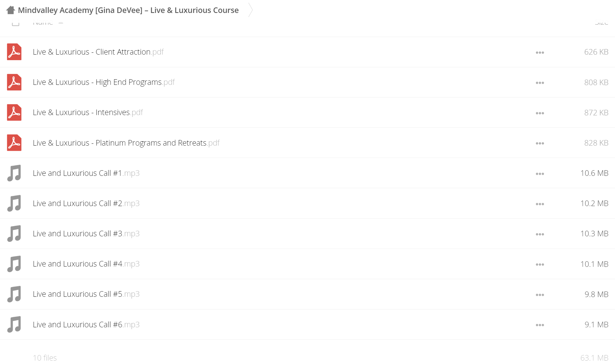The width and height of the screenshot is (615, 364).
Task: Click PDF icon for Client Attraction file
Action: click(x=14, y=52)
